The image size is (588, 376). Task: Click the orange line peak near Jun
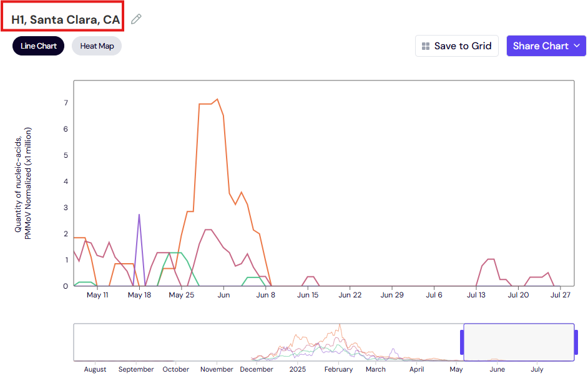(x=217, y=100)
